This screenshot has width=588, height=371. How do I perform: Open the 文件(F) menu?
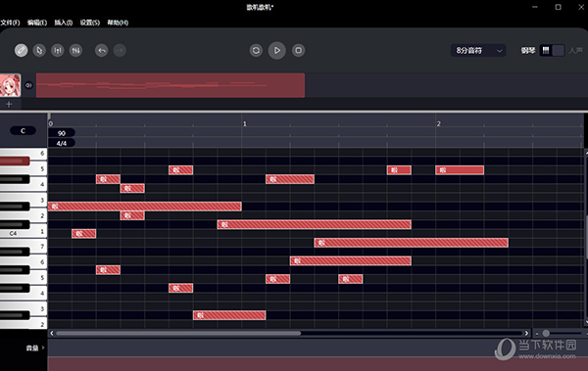10,23
